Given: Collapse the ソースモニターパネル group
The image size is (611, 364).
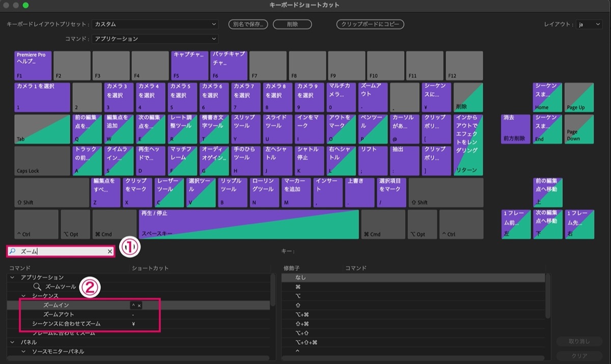Looking at the screenshot, I should click(23, 352).
